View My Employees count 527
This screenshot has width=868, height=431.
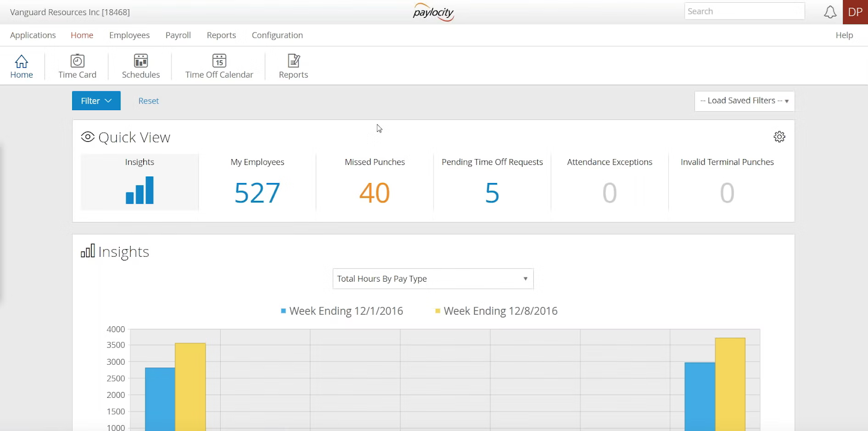[x=258, y=193]
